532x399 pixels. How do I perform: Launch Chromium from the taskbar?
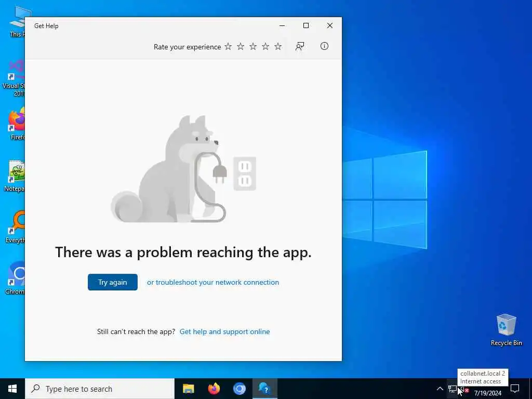(240, 389)
